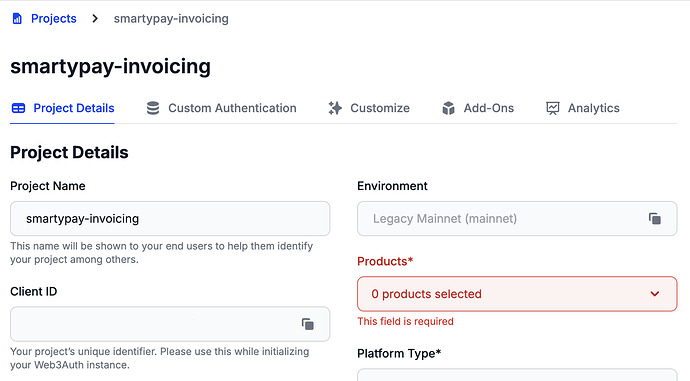Open the Platform Type dropdown field
The height and width of the screenshot is (381, 690).
tap(517, 375)
